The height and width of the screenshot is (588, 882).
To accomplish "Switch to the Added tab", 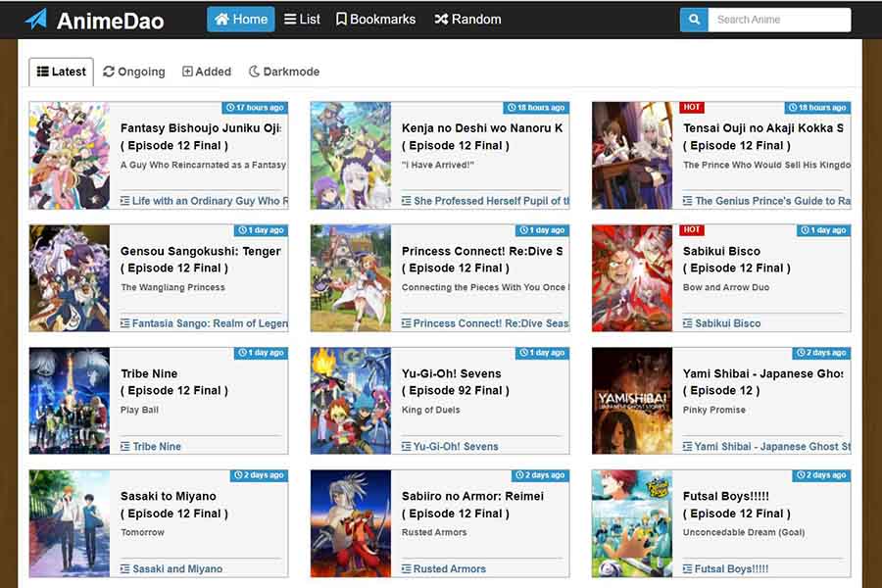I will coord(207,72).
